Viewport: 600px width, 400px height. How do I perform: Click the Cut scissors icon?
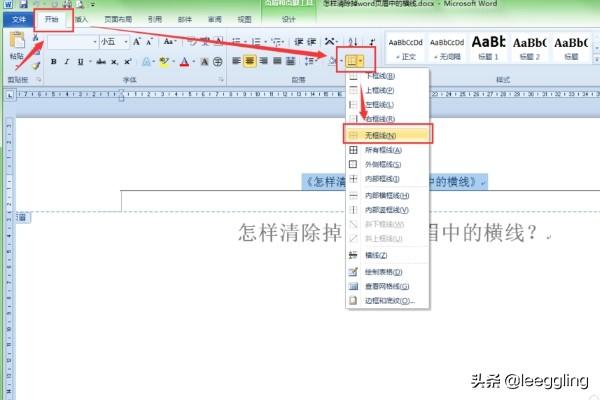36,38
